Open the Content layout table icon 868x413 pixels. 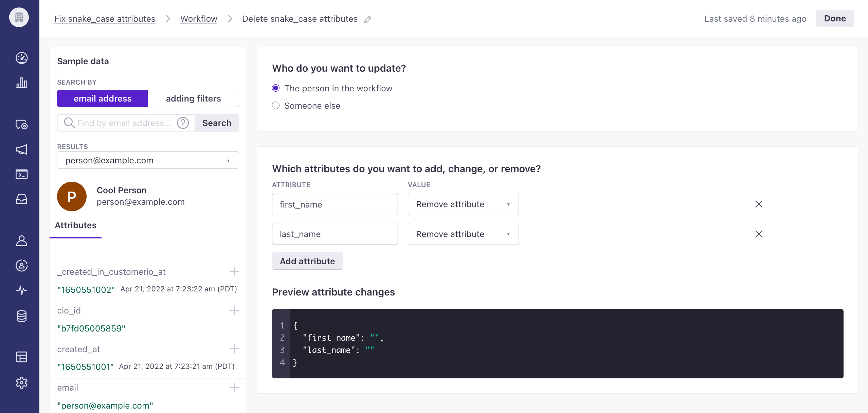tap(22, 357)
